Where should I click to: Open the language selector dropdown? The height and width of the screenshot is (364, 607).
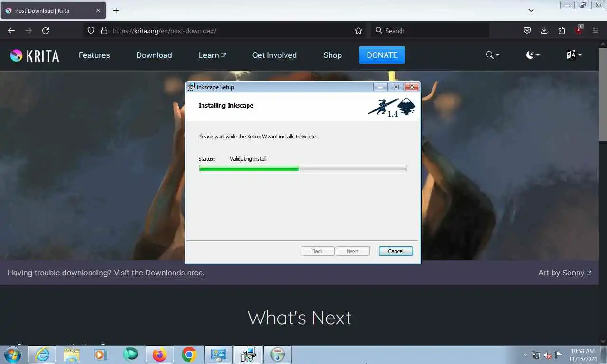[574, 55]
